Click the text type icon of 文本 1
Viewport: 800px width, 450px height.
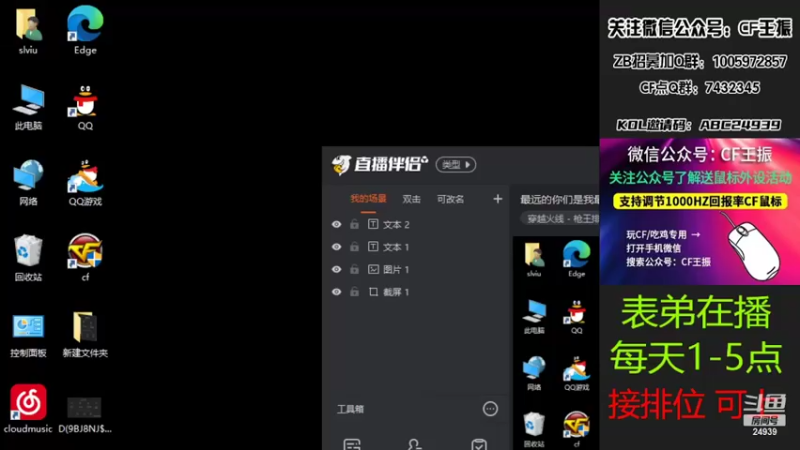tap(373, 246)
